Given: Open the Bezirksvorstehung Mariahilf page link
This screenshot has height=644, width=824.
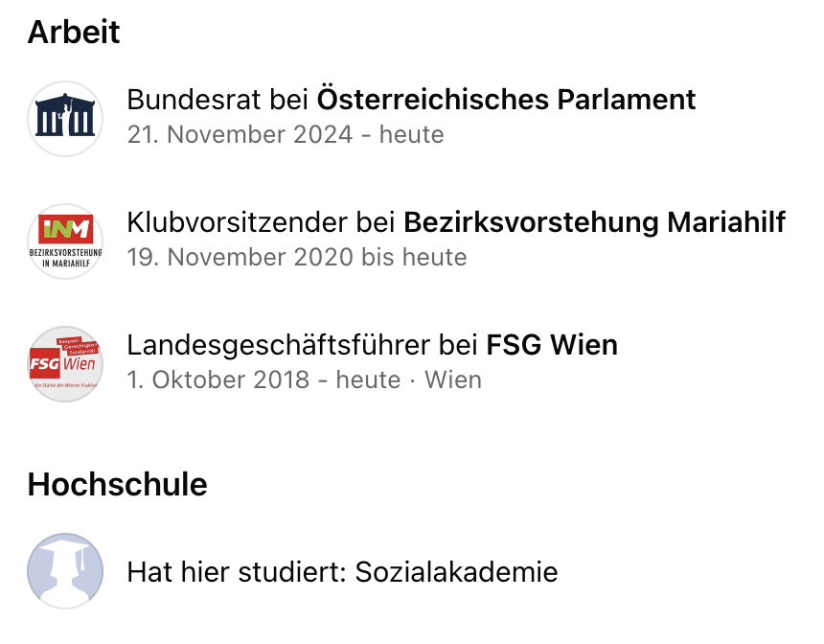Looking at the screenshot, I should tap(594, 222).
